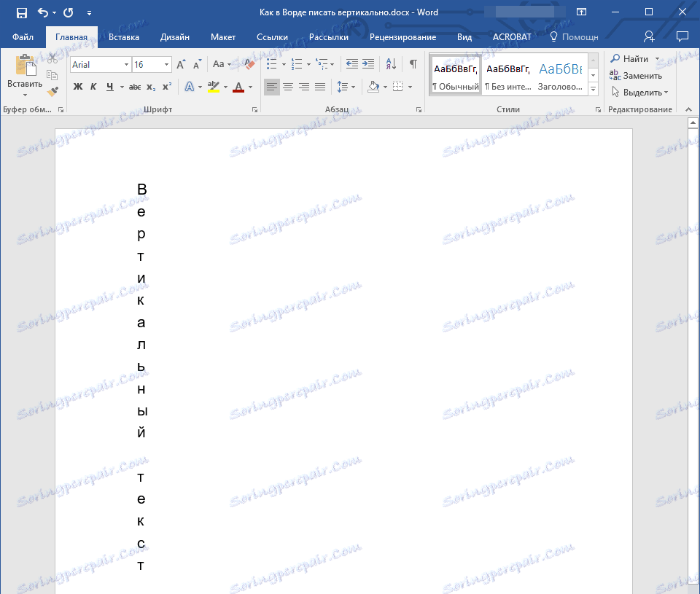
Task: Center the text
Action: [288, 87]
